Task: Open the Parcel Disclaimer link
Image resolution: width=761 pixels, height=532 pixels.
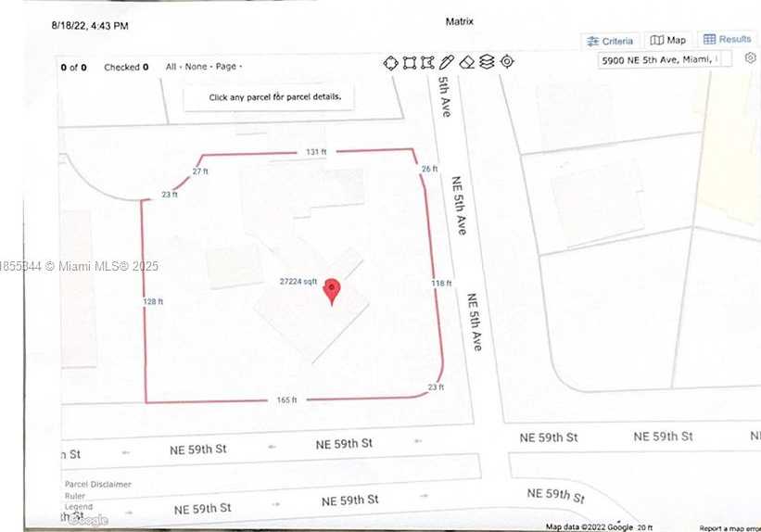Action: click(97, 484)
